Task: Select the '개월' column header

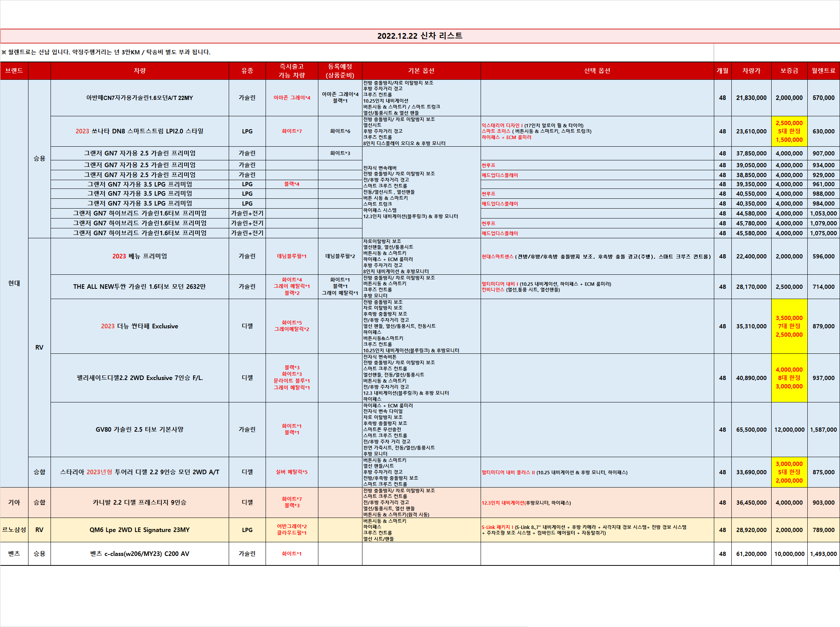Action: (722, 71)
